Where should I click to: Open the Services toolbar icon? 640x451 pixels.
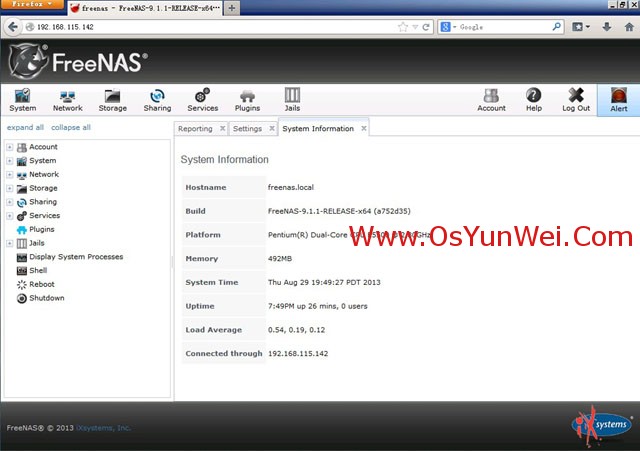coord(202,100)
